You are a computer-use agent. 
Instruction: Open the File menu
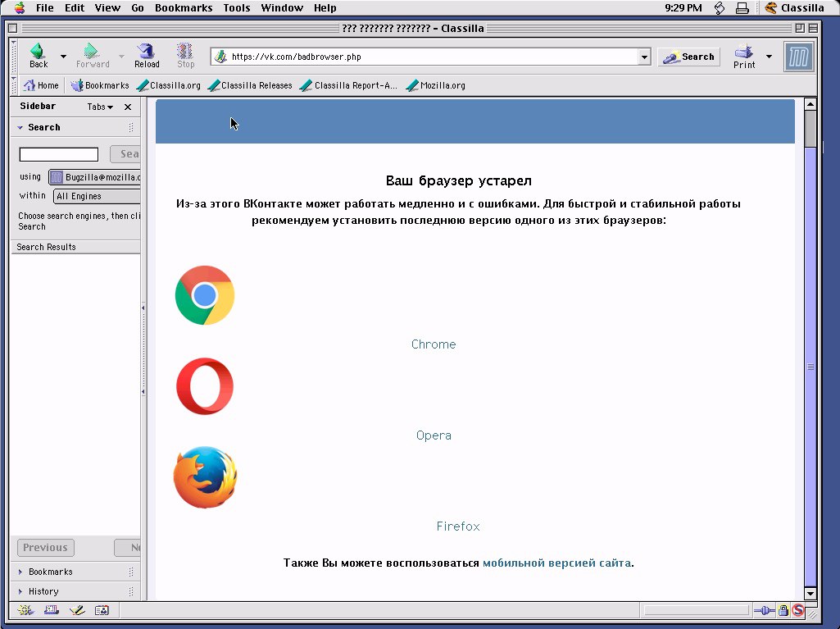pyautogui.click(x=44, y=7)
